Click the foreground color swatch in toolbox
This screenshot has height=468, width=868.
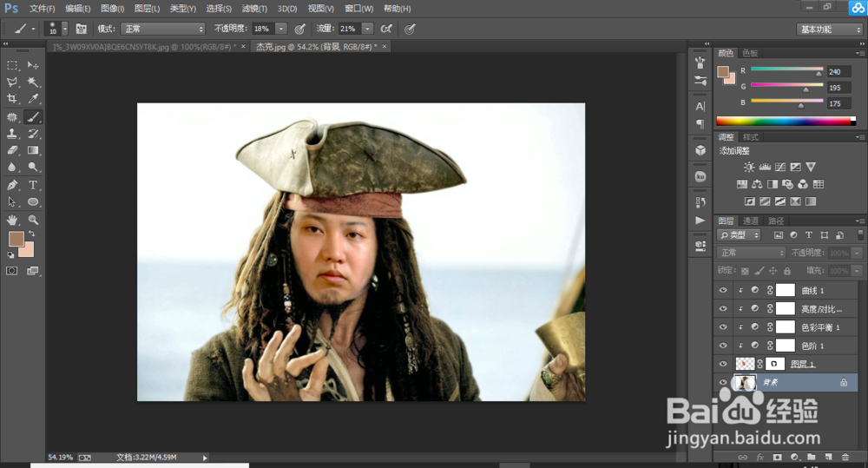pos(16,239)
